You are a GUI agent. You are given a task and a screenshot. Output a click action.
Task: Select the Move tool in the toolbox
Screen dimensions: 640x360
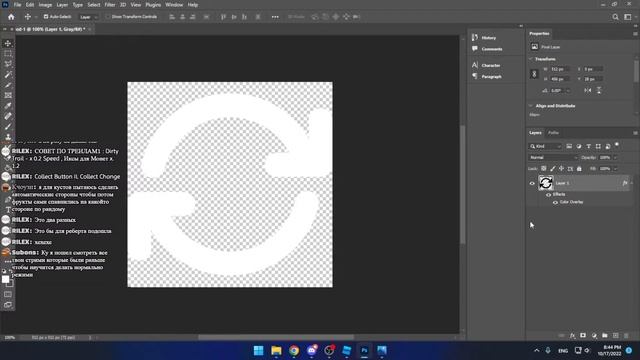[x=8, y=43]
